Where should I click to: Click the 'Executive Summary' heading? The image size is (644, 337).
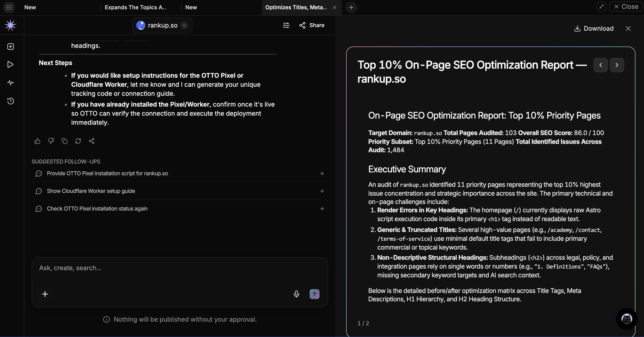(x=407, y=169)
